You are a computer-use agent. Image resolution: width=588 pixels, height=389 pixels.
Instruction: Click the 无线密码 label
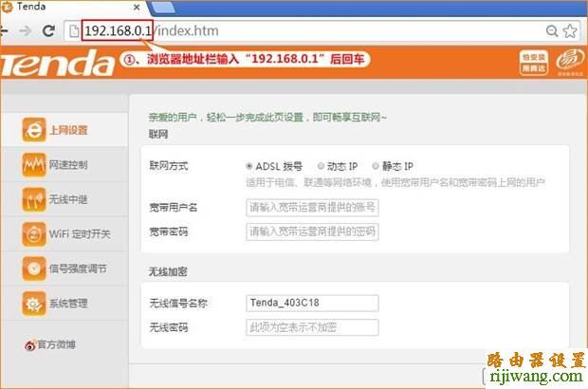coord(169,327)
